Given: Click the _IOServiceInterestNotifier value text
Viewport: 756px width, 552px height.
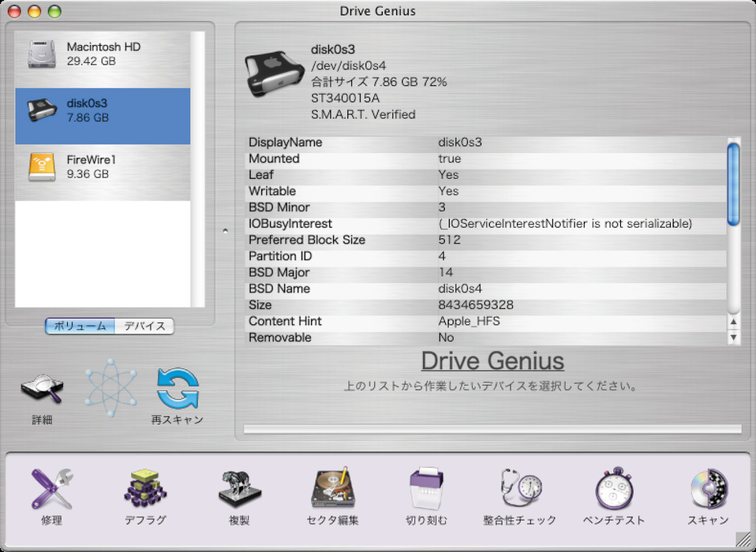Looking at the screenshot, I should [x=565, y=224].
